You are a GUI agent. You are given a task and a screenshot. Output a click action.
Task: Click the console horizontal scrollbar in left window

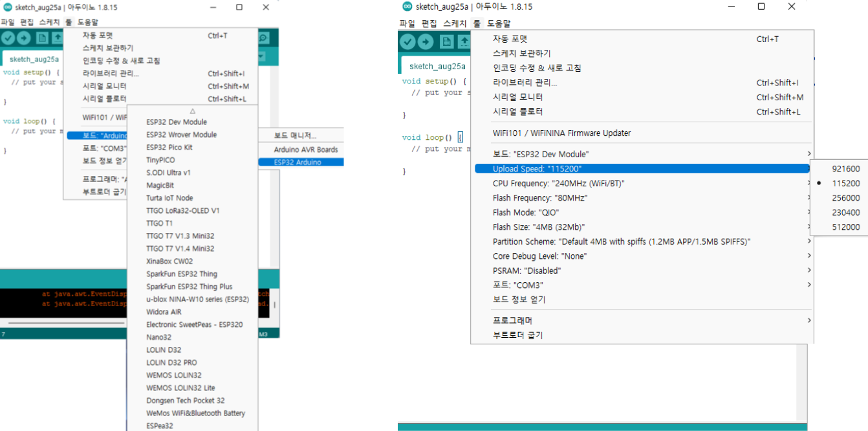pos(66,322)
